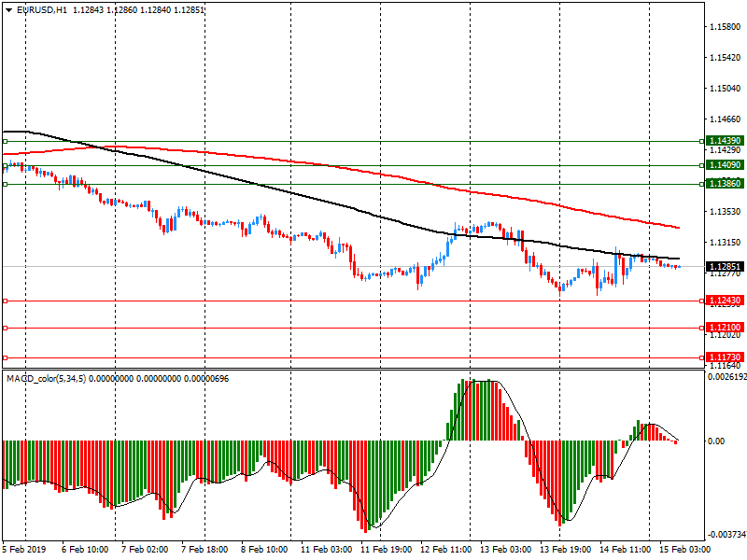Click the triangle arrow beside EURUSD,H1

[x=8, y=10]
